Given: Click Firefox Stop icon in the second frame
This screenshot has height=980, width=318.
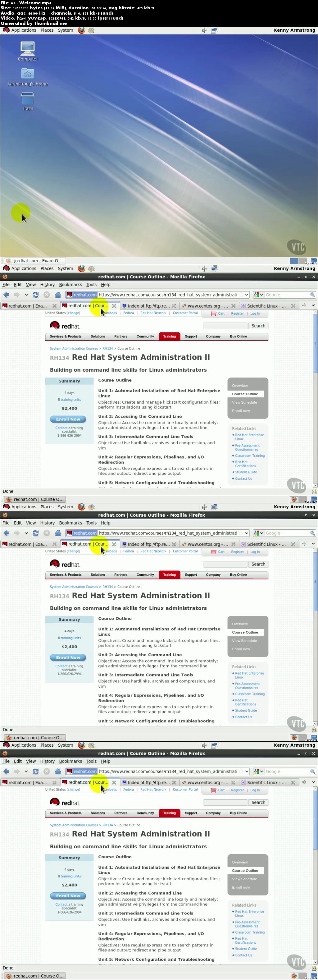Looking at the screenshot, I should pyautogui.click(x=47, y=295).
